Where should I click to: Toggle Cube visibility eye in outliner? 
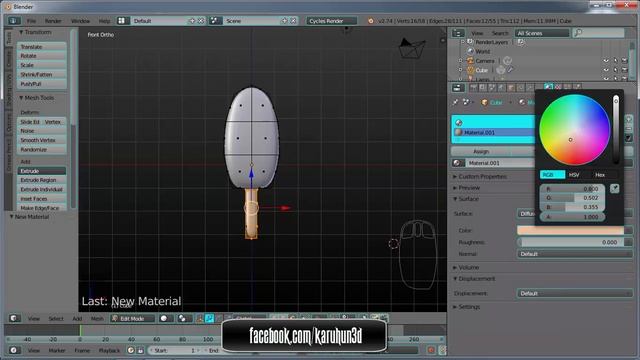tap(606, 70)
